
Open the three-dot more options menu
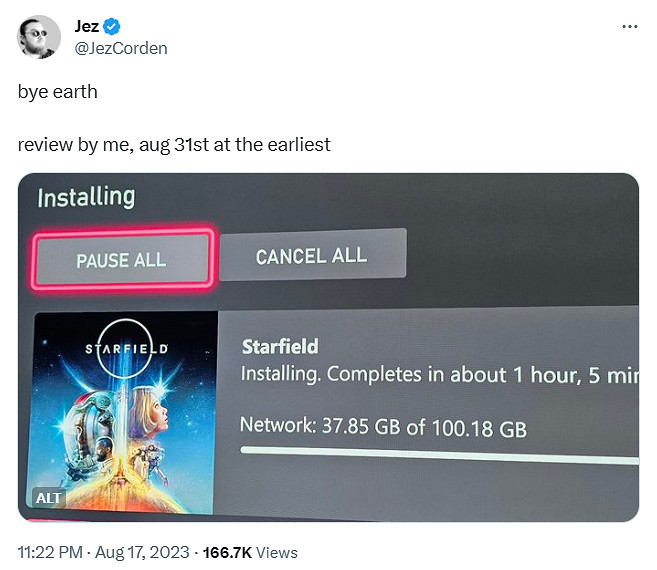(629, 27)
